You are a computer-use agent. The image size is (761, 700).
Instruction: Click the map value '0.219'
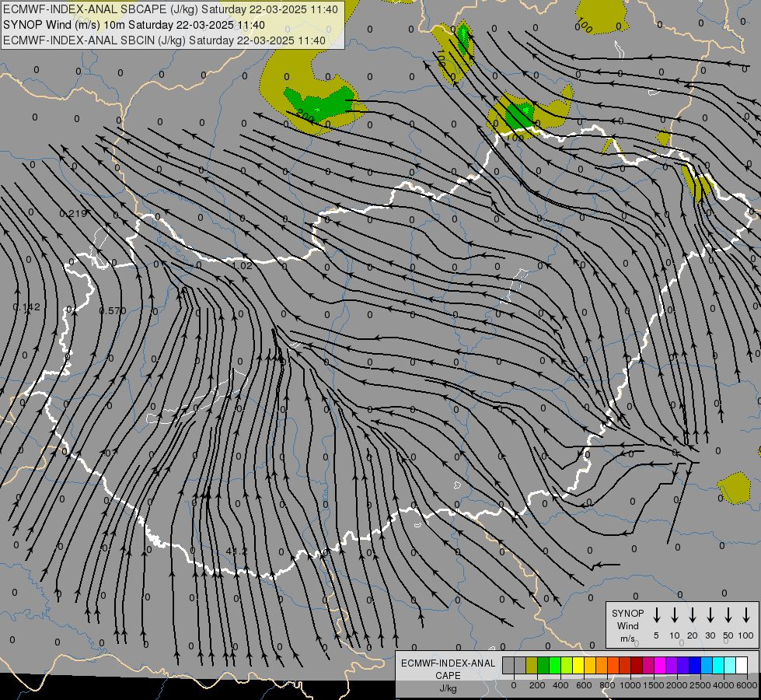click(73, 213)
